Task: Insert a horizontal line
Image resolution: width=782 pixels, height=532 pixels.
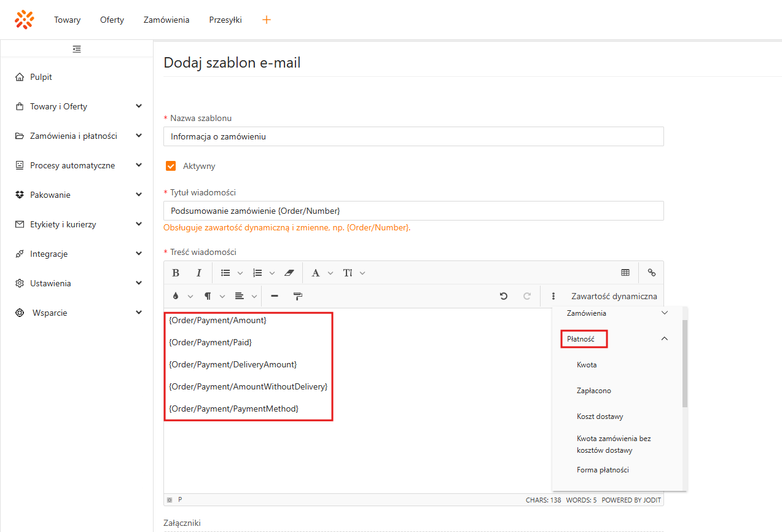Action: coord(275,296)
